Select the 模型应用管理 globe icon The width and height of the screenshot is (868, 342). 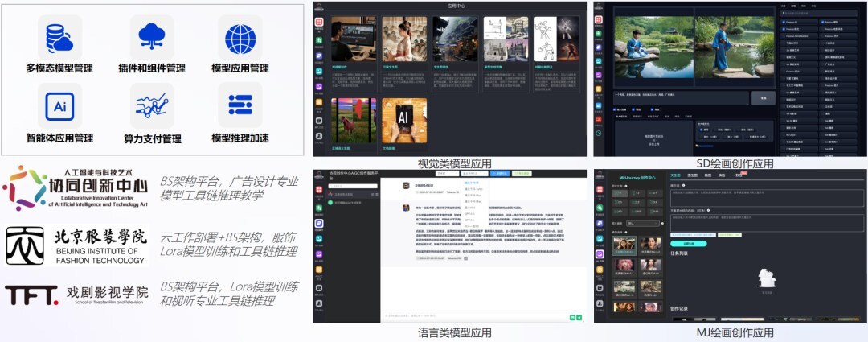coord(240,37)
